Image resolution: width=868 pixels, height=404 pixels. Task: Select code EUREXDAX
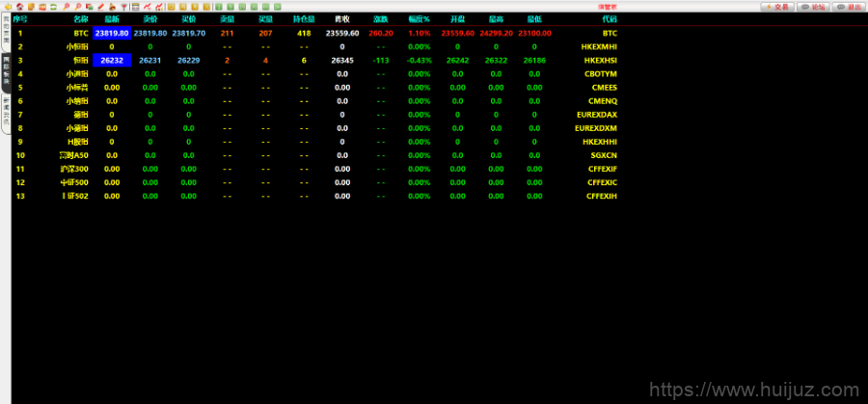tap(597, 115)
